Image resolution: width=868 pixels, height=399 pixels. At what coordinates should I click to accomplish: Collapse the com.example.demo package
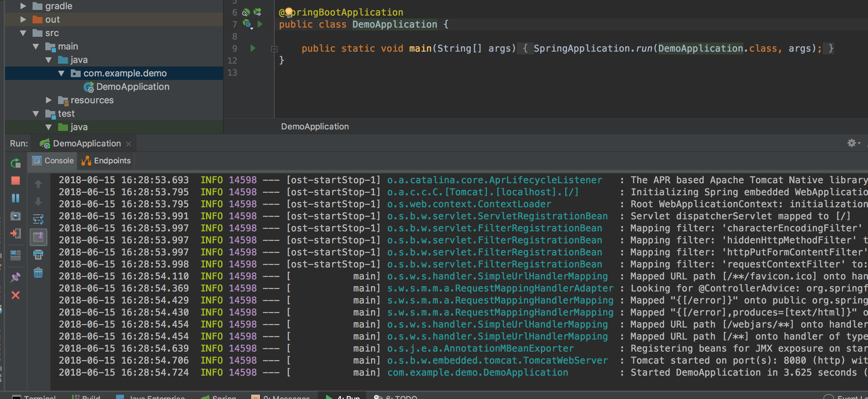click(x=62, y=73)
